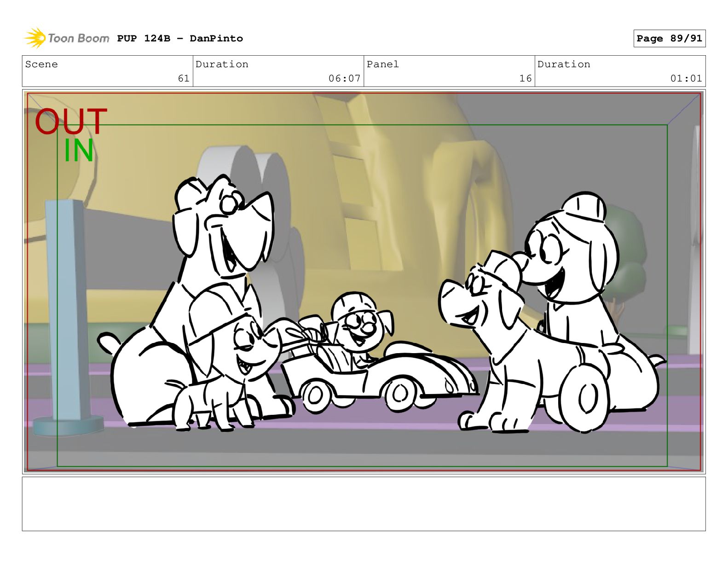This screenshot has width=728, height=564.
Task: Click the green 'IN' camera label
Action: (x=79, y=150)
